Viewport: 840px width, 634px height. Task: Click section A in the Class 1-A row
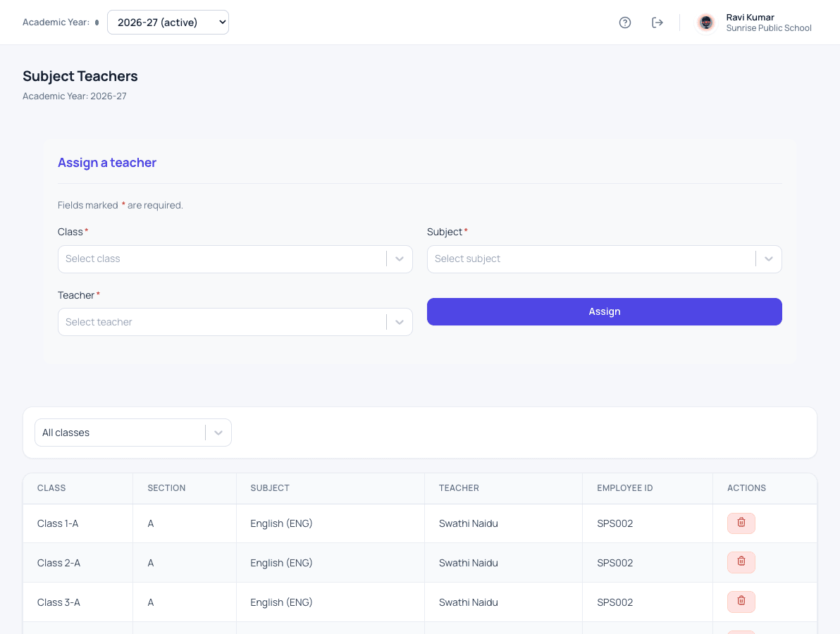pos(151,523)
